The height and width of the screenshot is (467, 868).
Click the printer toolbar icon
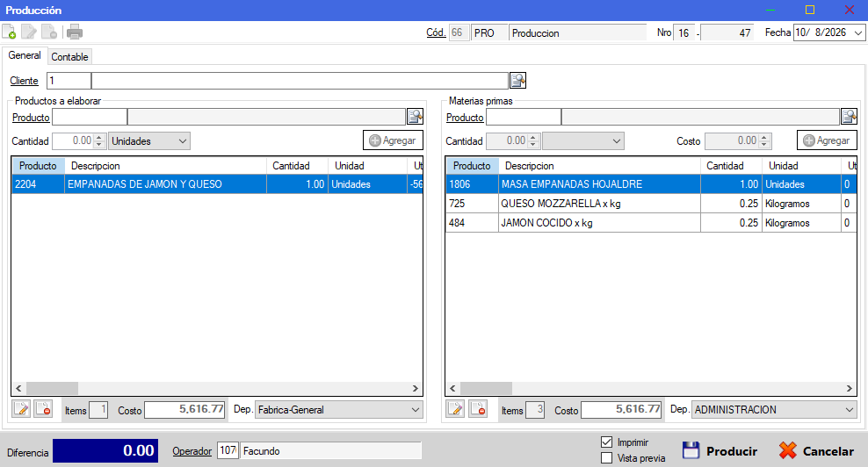(75, 32)
